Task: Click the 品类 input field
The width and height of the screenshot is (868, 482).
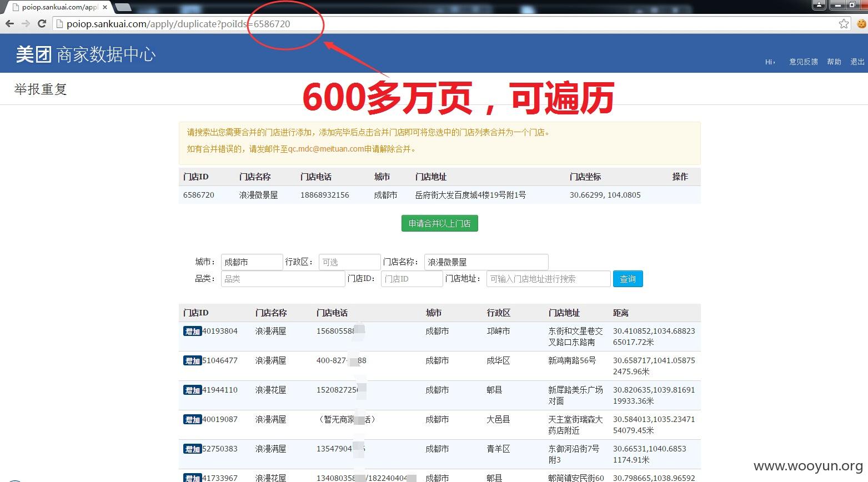Action: point(283,279)
